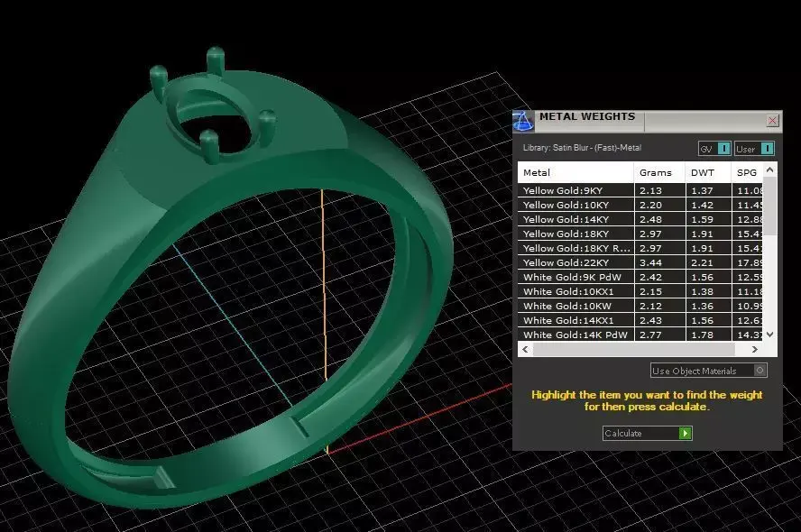Select the Yellow Gold:18KY row
The width and height of the screenshot is (801, 532).
640,234
